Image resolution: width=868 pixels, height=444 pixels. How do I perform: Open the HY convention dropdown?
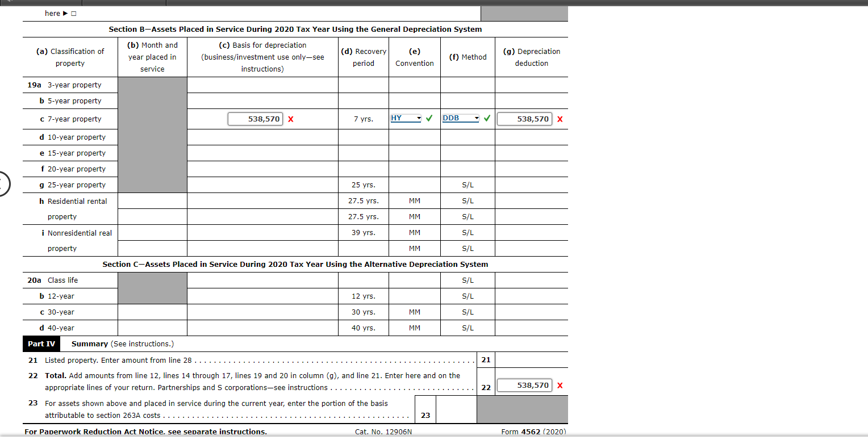point(406,118)
